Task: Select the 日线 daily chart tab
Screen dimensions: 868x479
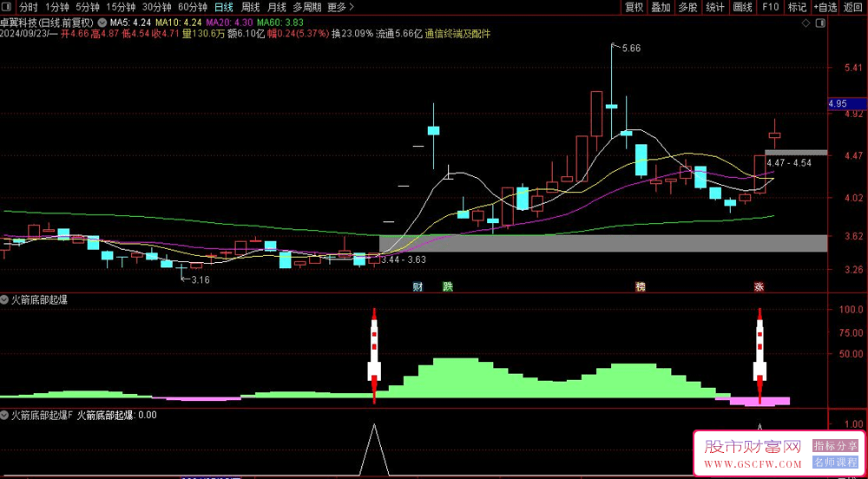Action: click(223, 7)
